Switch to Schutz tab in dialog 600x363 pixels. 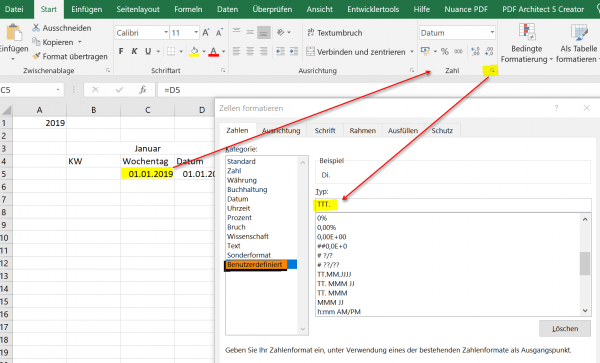pos(442,130)
